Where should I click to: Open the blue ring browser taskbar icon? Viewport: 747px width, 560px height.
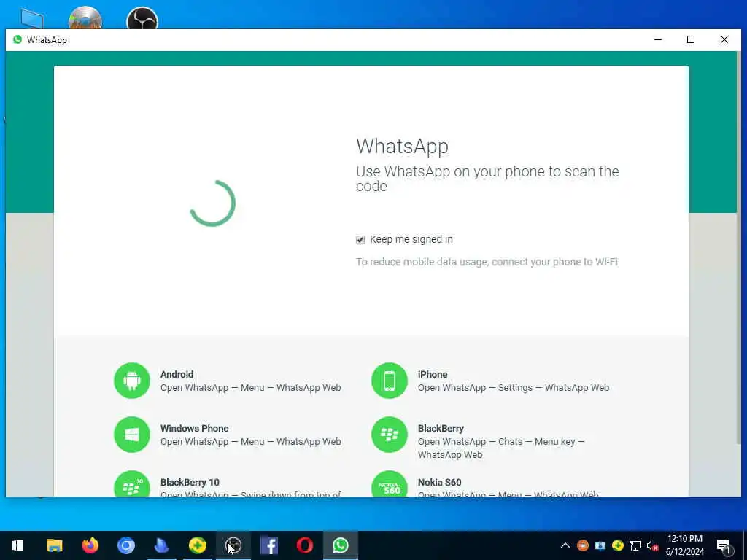(x=125, y=545)
